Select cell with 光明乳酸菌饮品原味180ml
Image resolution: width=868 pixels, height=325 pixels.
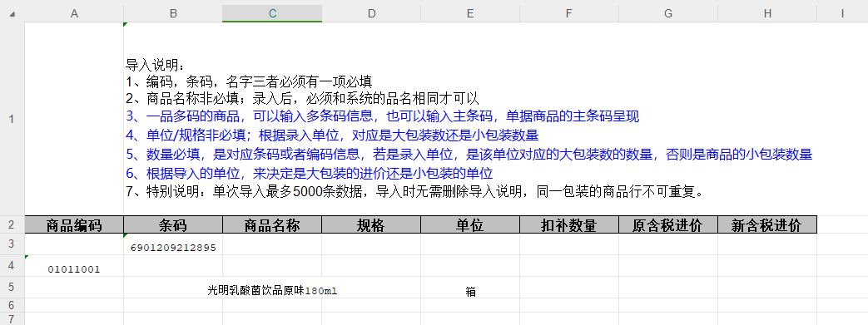272,288
